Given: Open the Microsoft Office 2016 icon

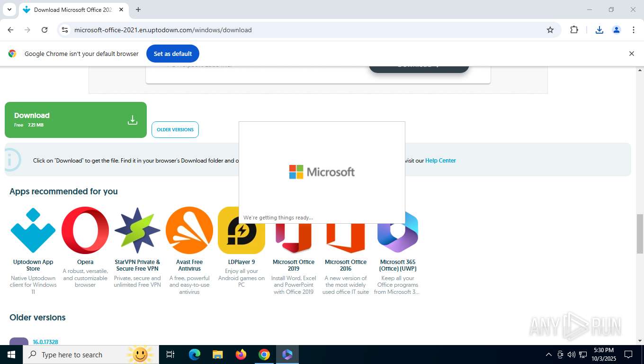Looking at the screenshot, I should 346,238.
